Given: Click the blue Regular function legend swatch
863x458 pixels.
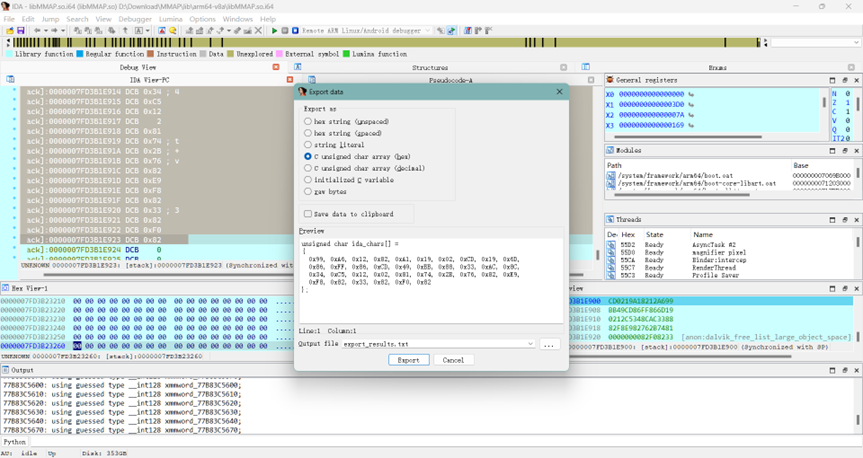Looking at the screenshot, I should (x=80, y=54).
